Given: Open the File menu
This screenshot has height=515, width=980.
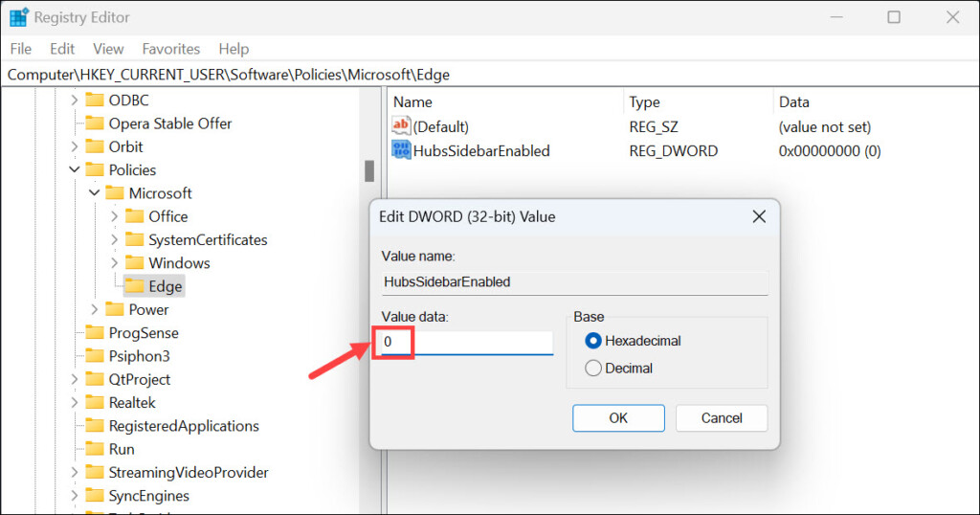Looking at the screenshot, I should pyautogui.click(x=21, y=49).
